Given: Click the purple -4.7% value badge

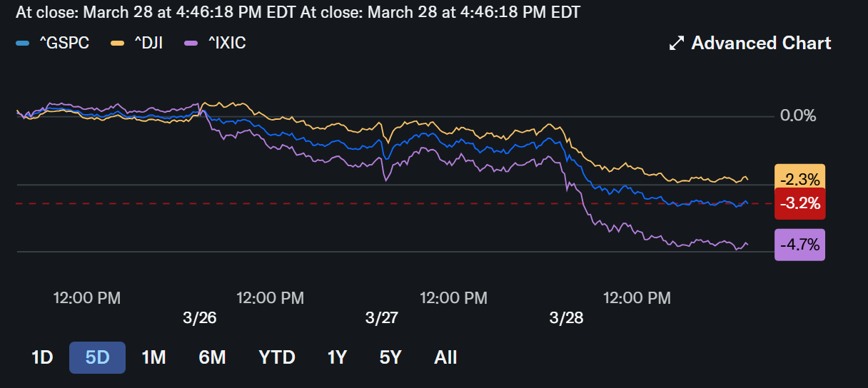Looking at the screenshot, I should click(799, 245).
